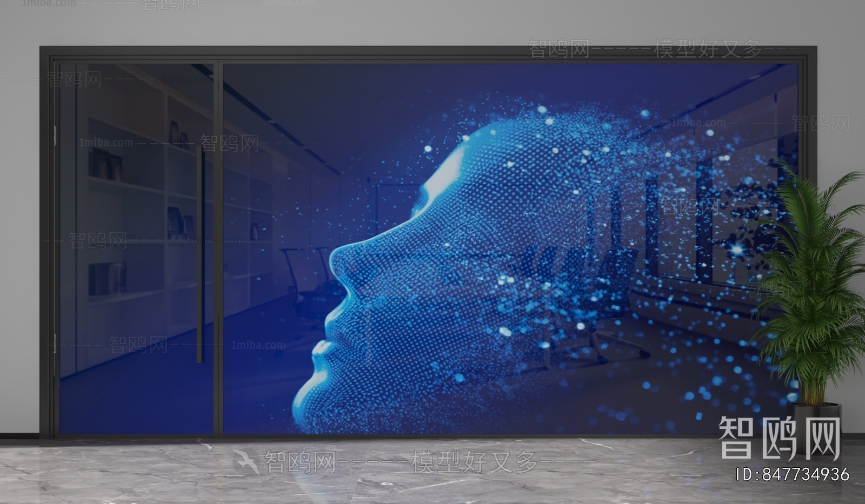865x504 pixels.
Task: Click the lower door hinge on frame
Action: [55, 343]
